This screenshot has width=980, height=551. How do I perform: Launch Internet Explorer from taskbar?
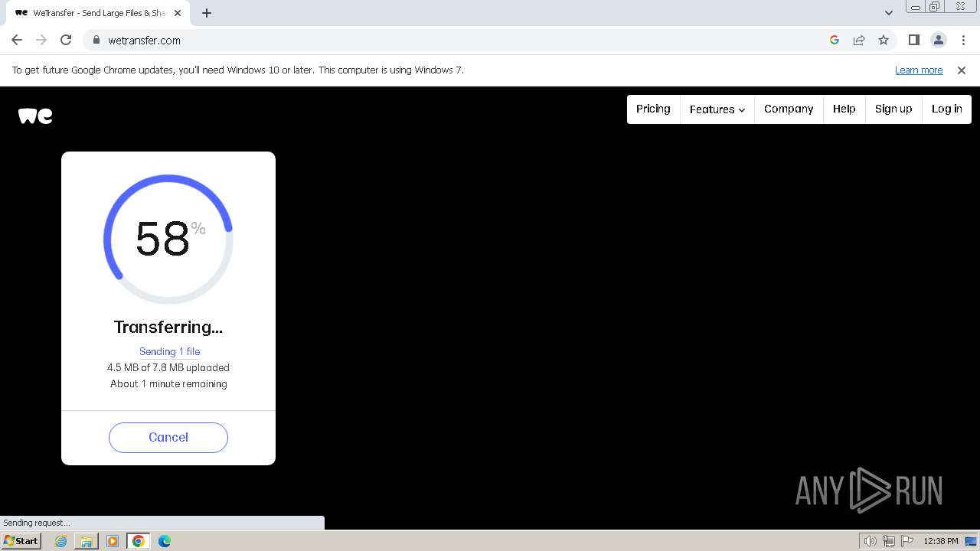61,541
